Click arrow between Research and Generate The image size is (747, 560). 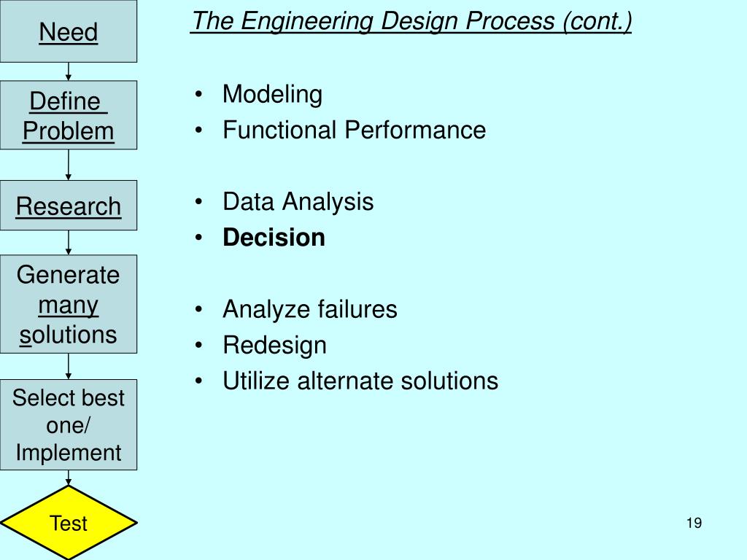point(68,243)
